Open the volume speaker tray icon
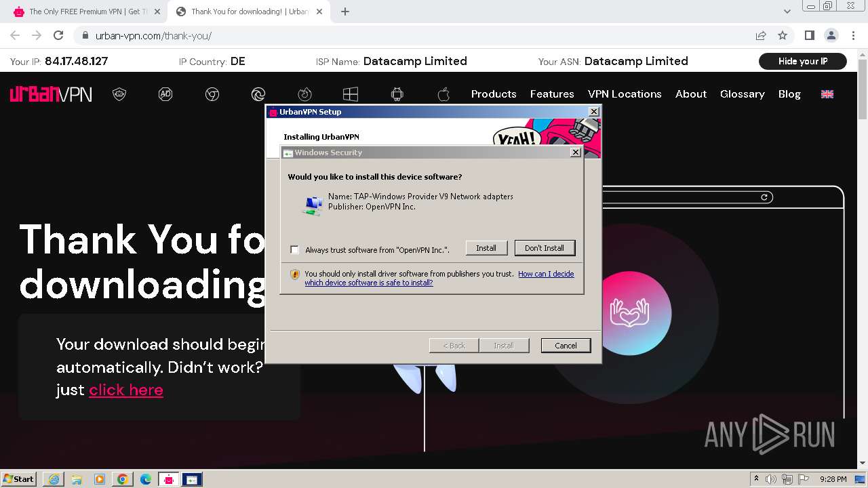The height and width of the screenshot is (488, 868). (771, 479)
